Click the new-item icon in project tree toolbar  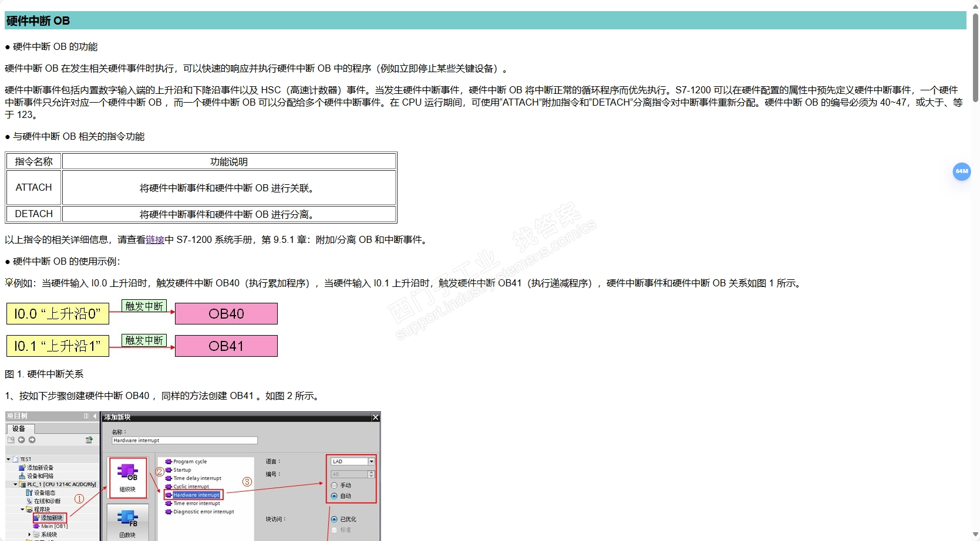point(11,439)
